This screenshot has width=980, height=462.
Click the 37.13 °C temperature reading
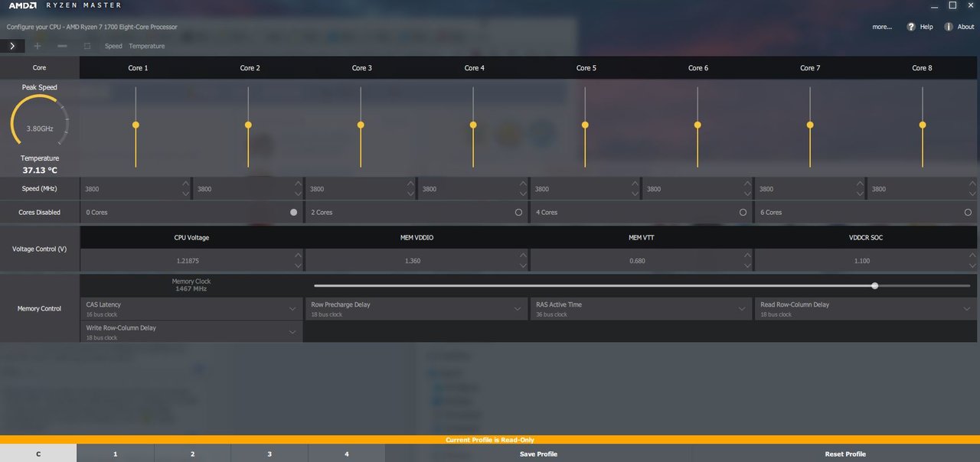point(40,171)
